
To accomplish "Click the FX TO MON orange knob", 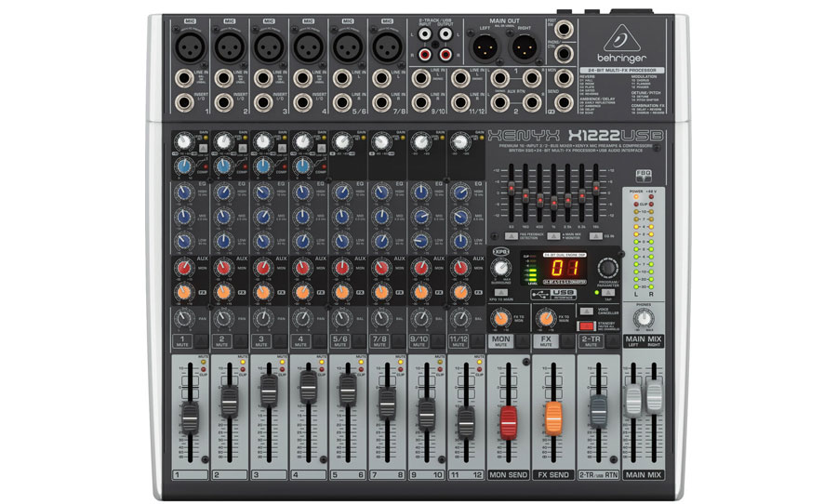I will [x=501, y=318].
